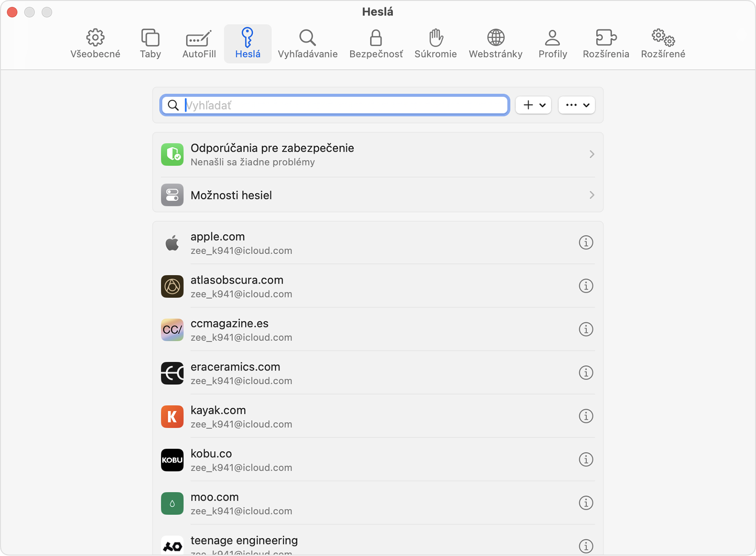Select the teenage engineering password entry
This screenshot has width=756, height=556.
point(378,541)
